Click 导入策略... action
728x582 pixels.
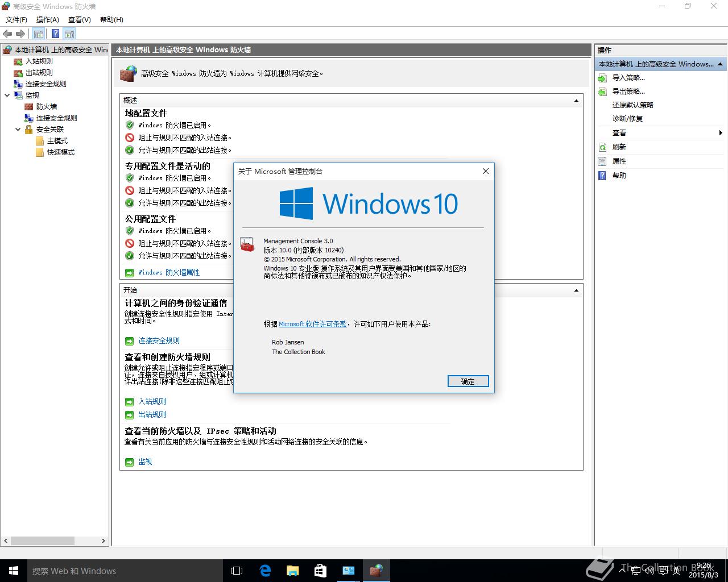(628, 78)
